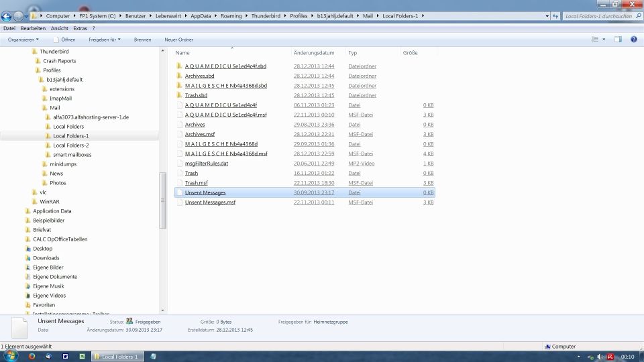
Task: Open Excel from the taskbar
Action: pos(82,356)
